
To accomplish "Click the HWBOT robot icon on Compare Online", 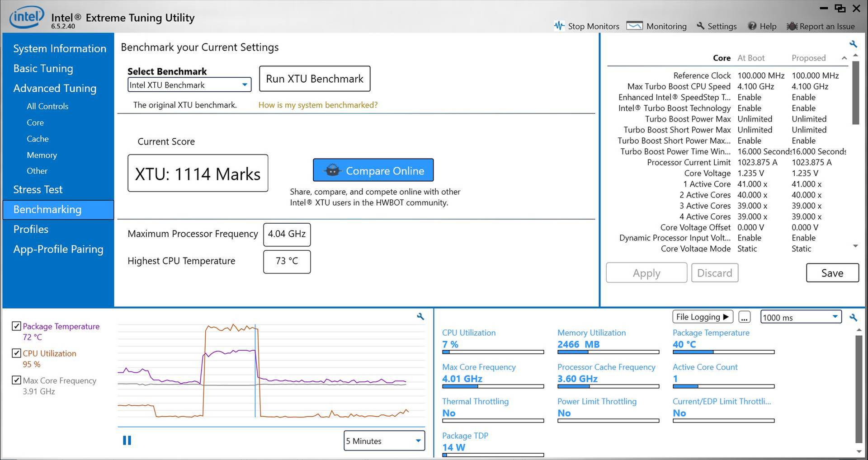I will [x=332, y=170].
